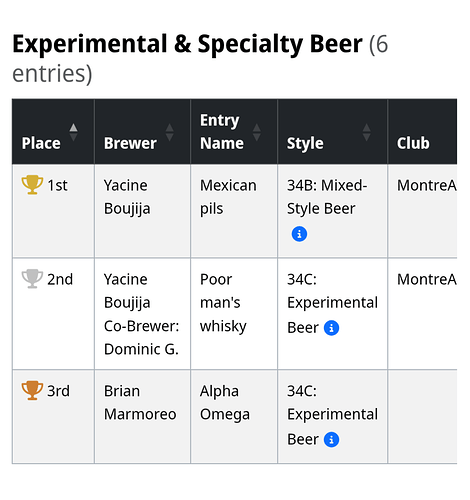
Task: Open info icon in Alpha Omega row
Action: 331,440
